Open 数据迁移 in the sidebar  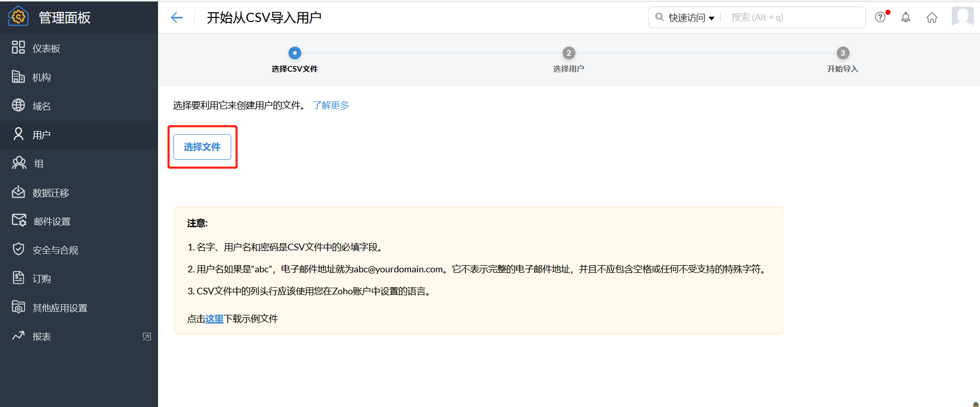[51, 193]
